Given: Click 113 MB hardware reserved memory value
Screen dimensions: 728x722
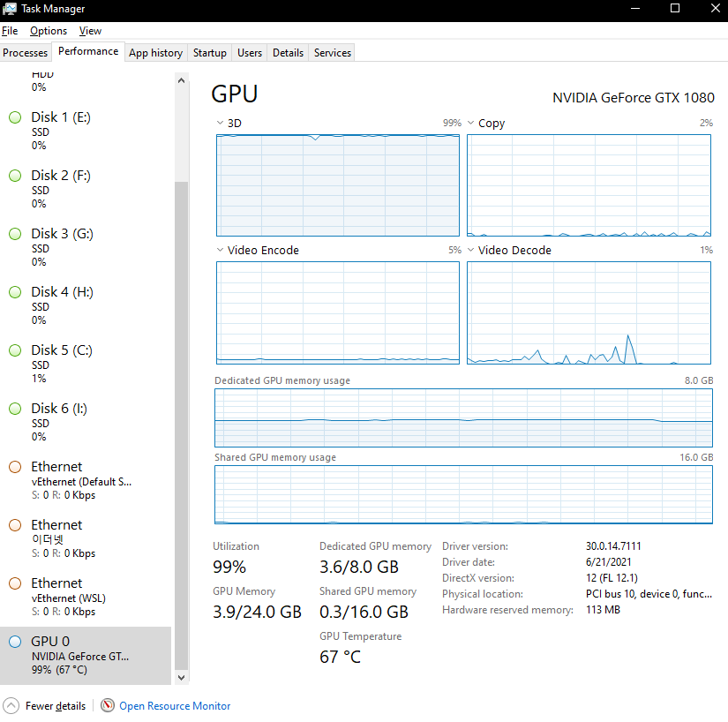Looking at the screenshot, I should (603, 610).
